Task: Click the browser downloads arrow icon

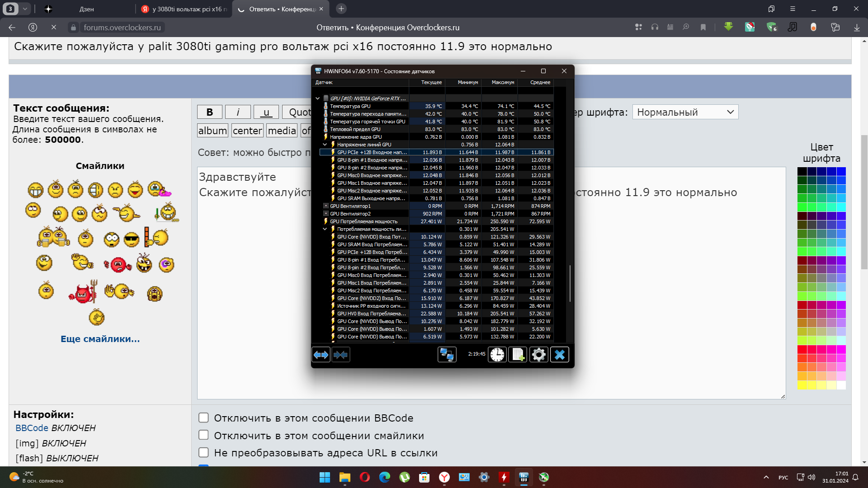Action: 856,28
